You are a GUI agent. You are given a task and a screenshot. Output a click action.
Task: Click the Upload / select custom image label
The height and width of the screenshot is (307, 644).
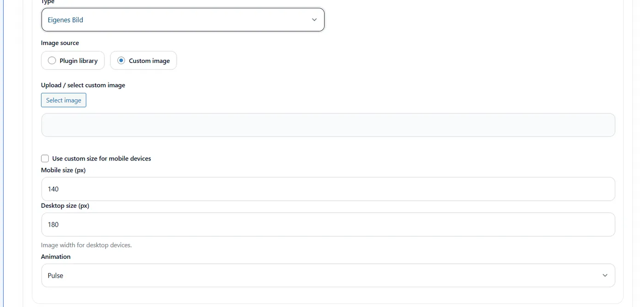point(83,85)
